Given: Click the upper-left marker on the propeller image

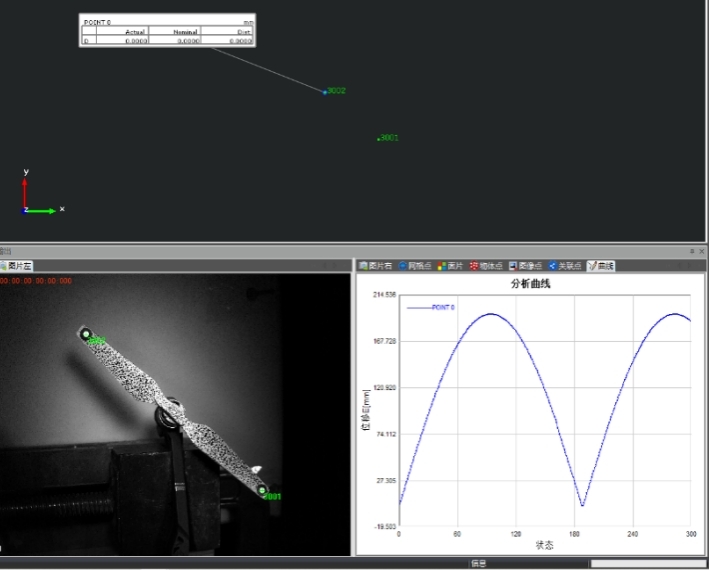Looking at the screenshot, I should 86,334.
